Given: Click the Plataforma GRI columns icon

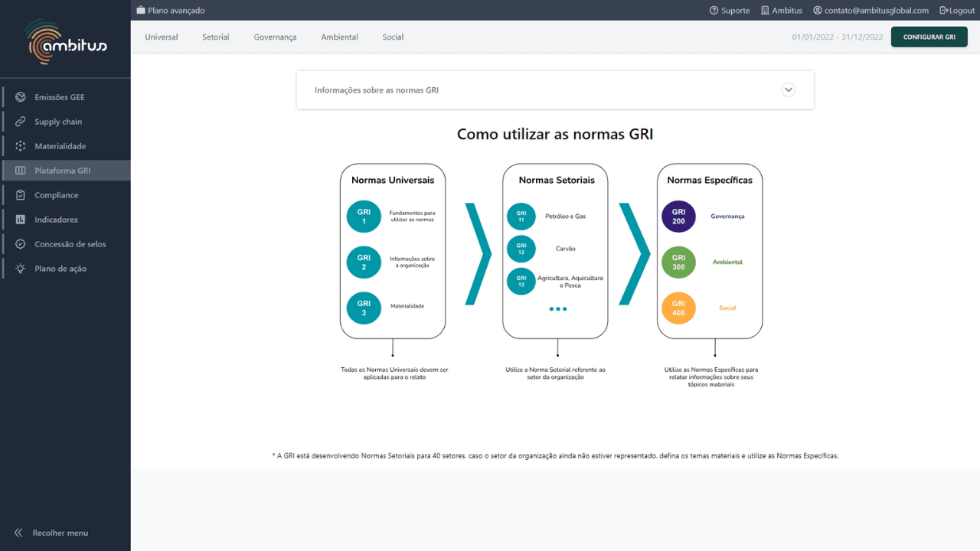Looking at the screenshot, I should coord(21,171).
